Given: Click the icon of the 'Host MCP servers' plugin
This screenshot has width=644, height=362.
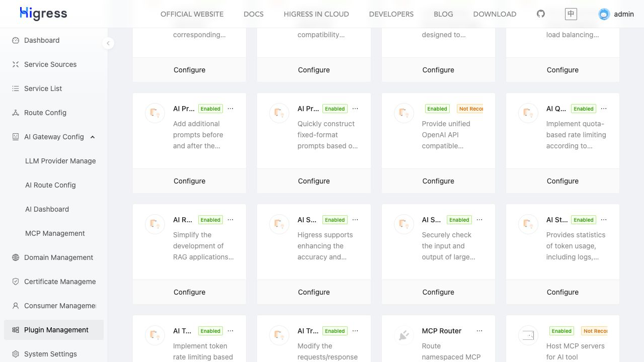Looking at the screenshot, I should 528,335.
